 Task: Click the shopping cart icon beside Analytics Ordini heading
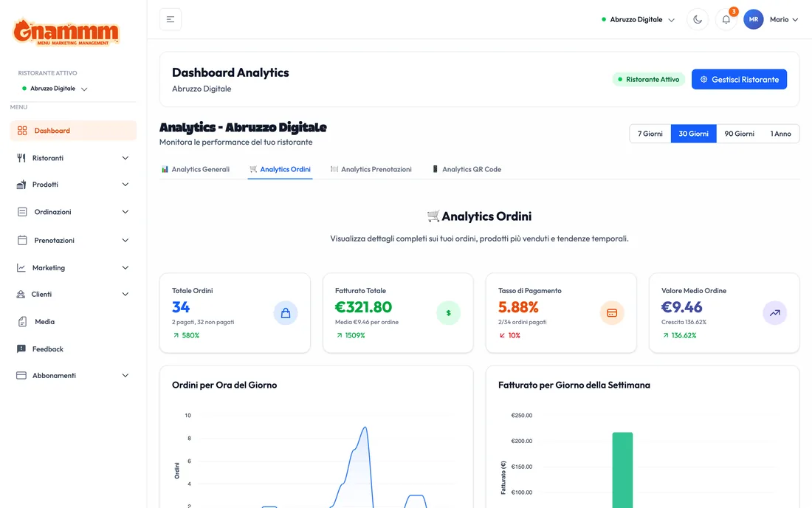[x=433, y=216]
